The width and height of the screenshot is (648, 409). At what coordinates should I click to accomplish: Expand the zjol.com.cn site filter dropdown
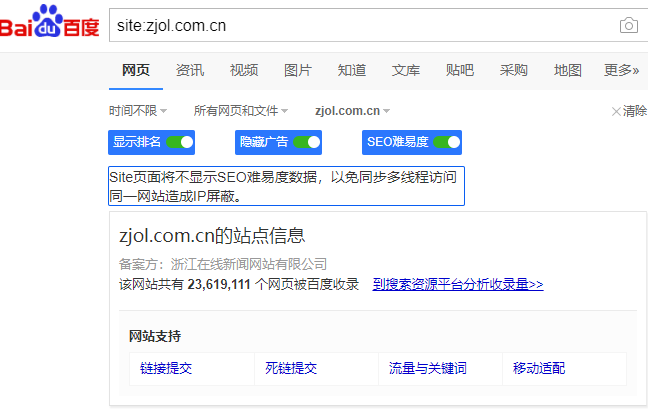click(352, 111)
